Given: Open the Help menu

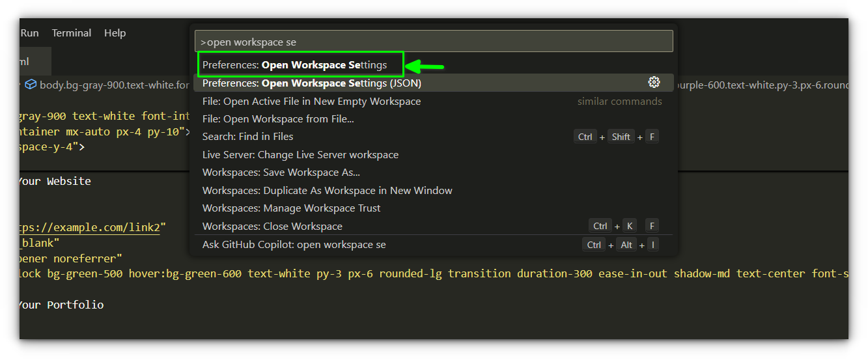Looking at the screenshot, I should (115, 33).
